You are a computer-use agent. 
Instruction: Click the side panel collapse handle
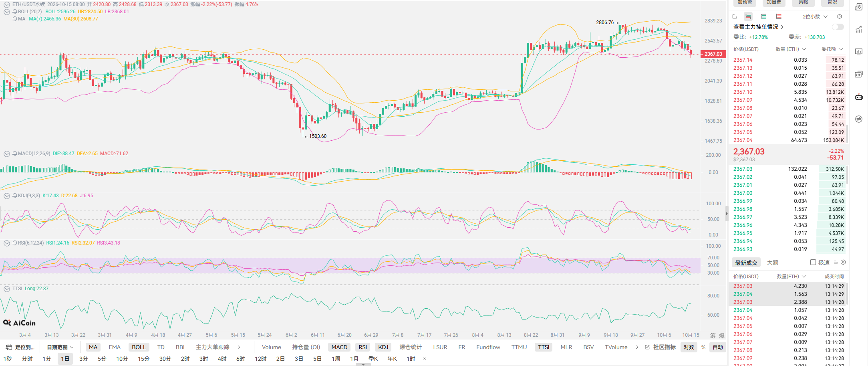click(727, 214)
